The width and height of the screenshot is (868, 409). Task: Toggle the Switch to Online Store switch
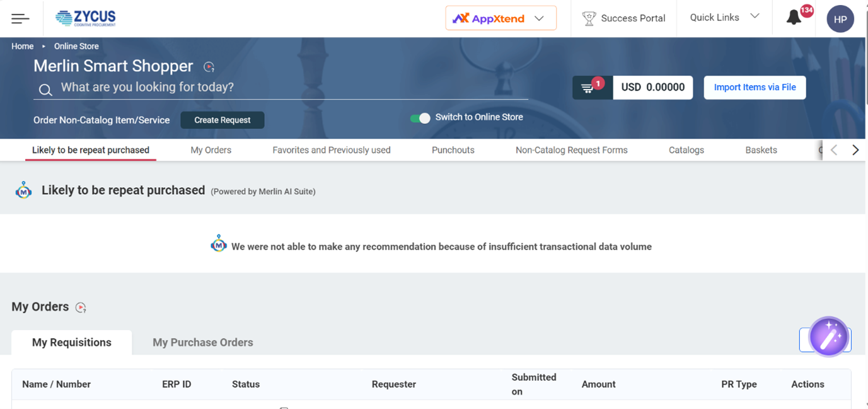point(420,118)
